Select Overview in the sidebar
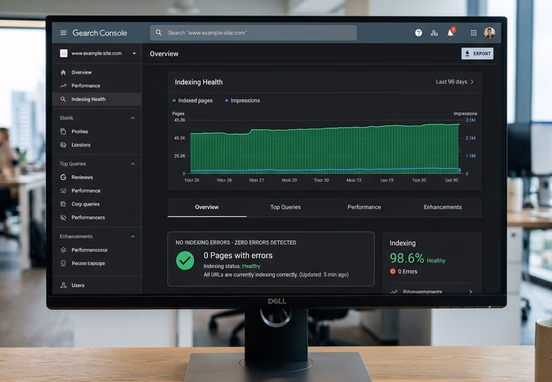The width and height of the screenshot is (552, 382). tap(96, 72)
